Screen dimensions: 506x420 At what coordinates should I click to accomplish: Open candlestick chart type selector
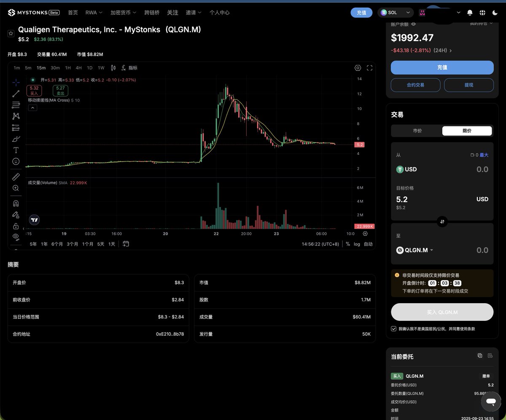coord(113,68)
